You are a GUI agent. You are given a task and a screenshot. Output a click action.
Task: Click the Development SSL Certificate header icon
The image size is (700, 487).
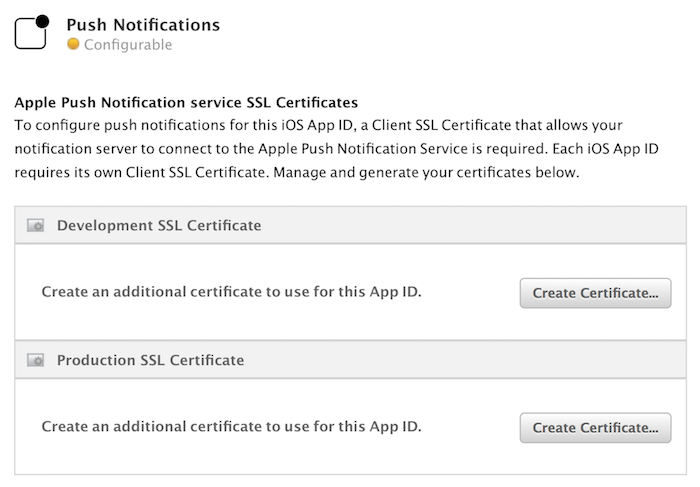(35, 225)
